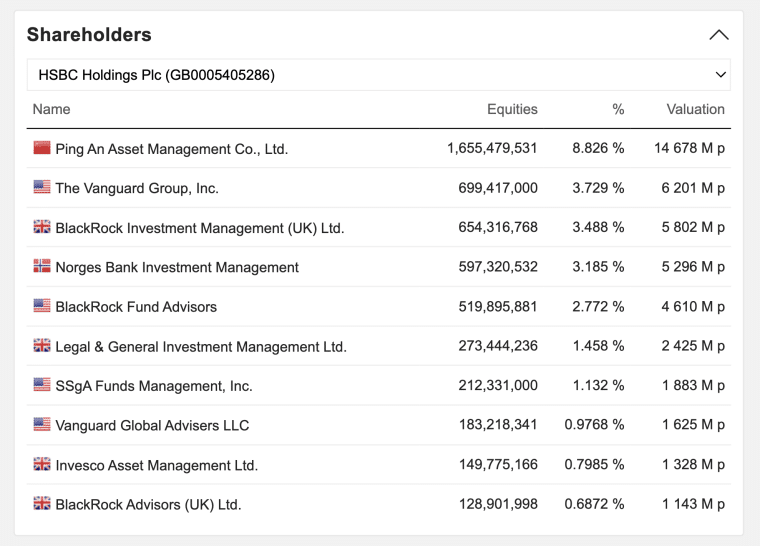Open the HSBC Holdings Plc security dropdown

pyautogui.click(x=379, y=75)
